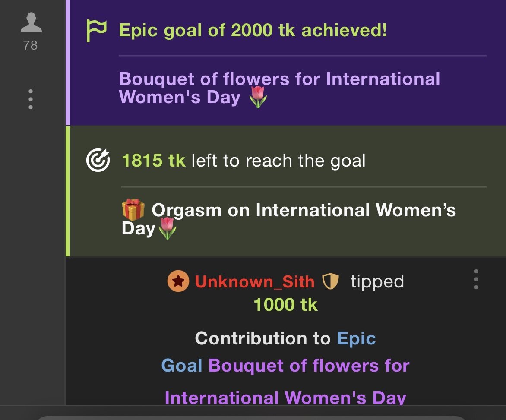Click 'Epic goal of 2000 tk achieved!' text
Screen dimensions: 506x420
click(x=253, y=31)
